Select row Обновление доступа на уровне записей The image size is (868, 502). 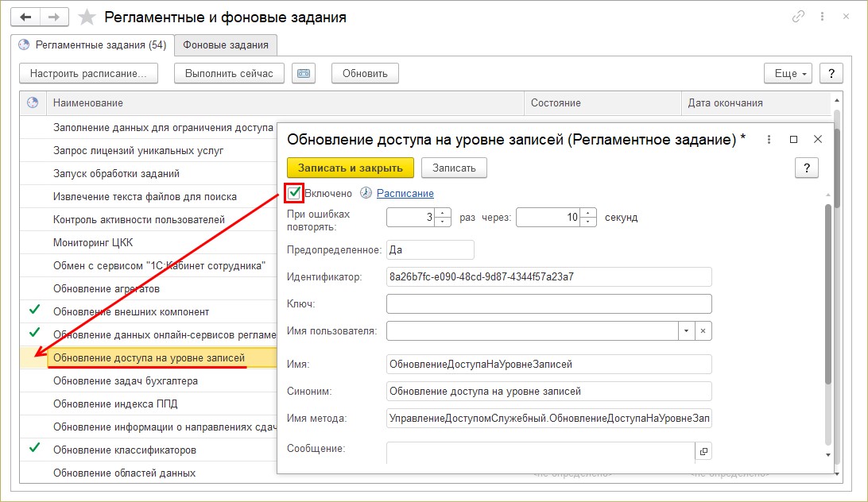(x=149, y=358)
